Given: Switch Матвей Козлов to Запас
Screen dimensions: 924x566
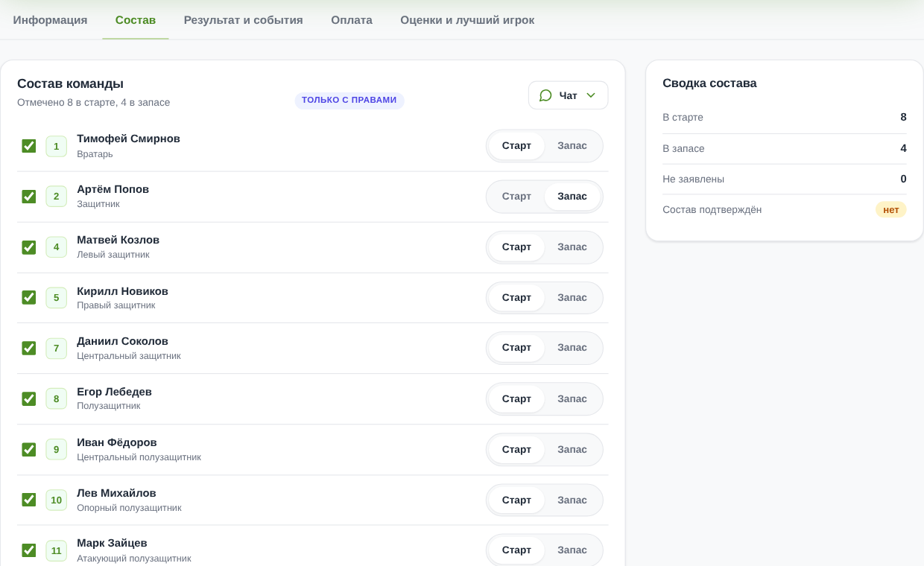Looking at the screenshot, I should (x=572, y=247).
